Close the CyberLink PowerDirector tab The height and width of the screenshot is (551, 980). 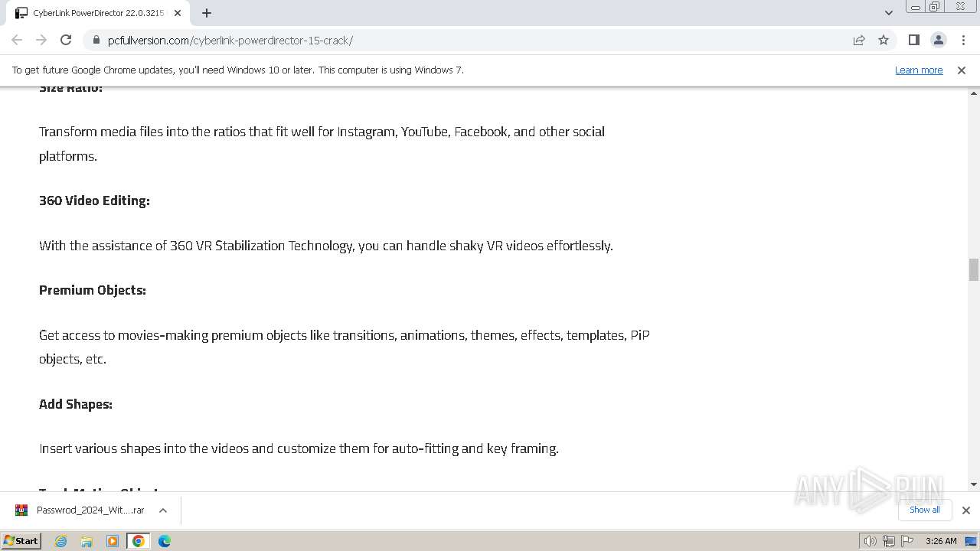178,13
